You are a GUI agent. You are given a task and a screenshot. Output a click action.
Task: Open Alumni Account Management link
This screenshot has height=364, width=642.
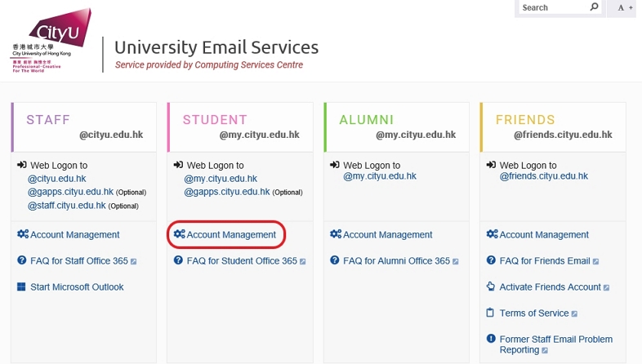pyautogui.click(x=387, y=235)
